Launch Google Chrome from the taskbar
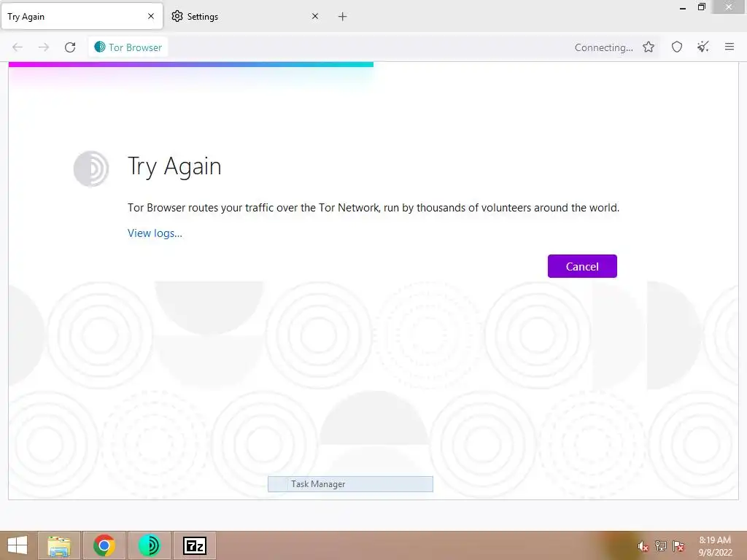The image size is (747, 560). [x=104, y=545]
